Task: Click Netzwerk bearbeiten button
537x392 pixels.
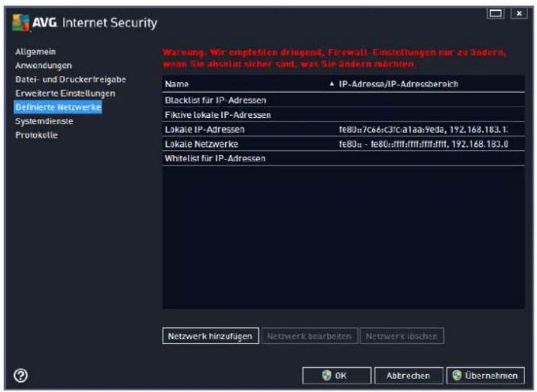Action: pos(309,336)
